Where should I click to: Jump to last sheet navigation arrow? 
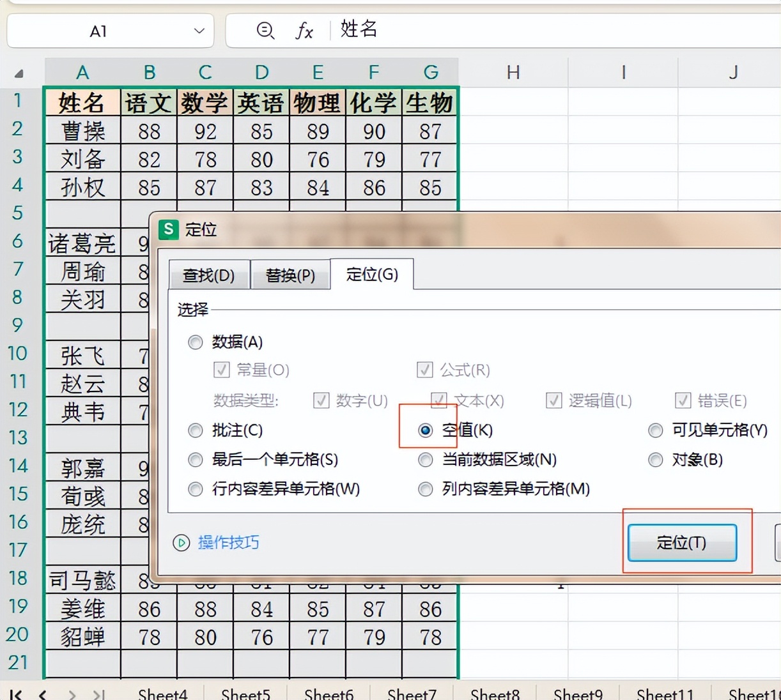(x=98, y=694)
